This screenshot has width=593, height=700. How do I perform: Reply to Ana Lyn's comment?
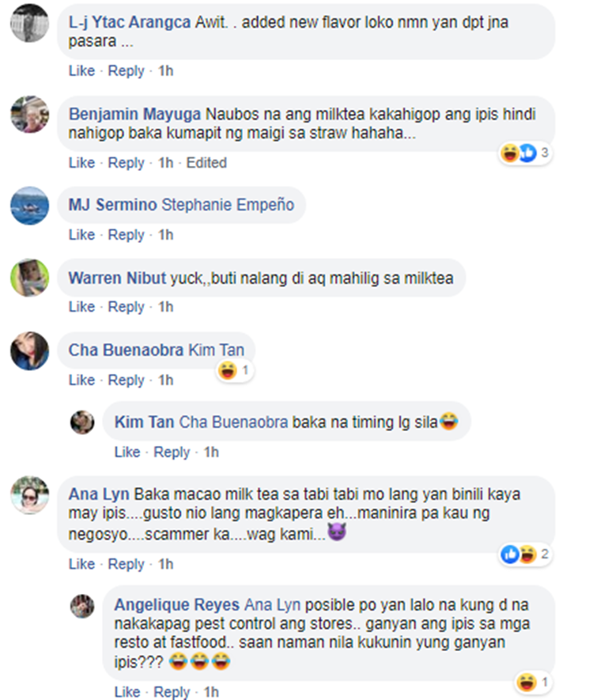(127, 564)
